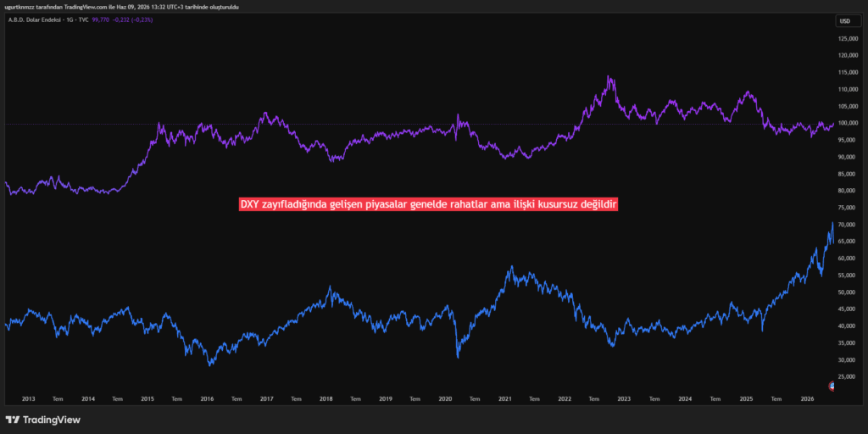Click the 35,000 price axis label

tap(849, 342)
